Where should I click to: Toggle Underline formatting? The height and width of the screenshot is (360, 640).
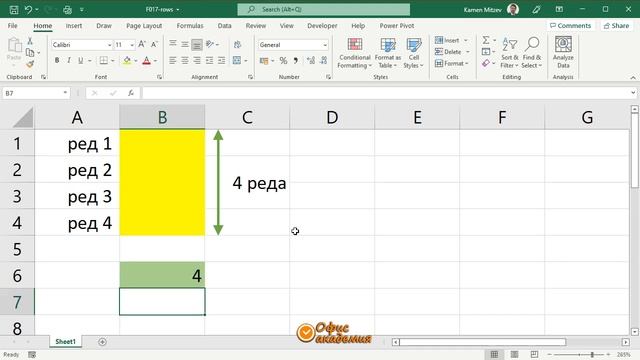click(80, 60)
